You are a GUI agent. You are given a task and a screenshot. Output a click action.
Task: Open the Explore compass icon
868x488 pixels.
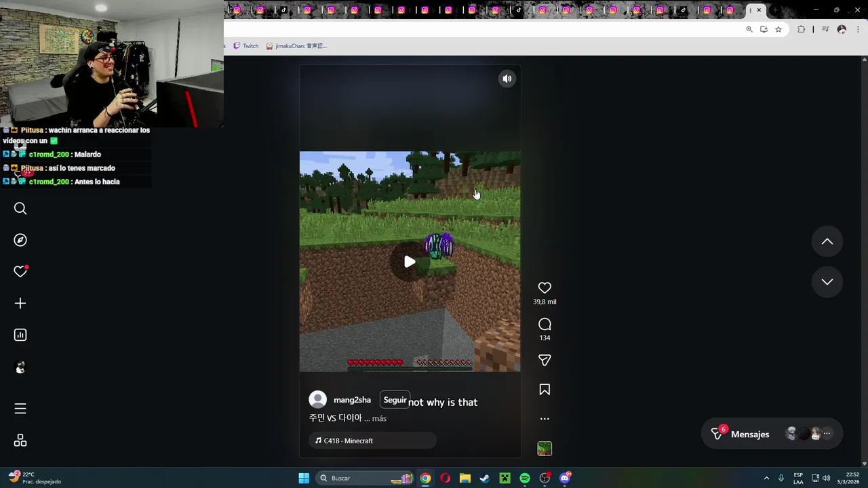click(20, 240)
